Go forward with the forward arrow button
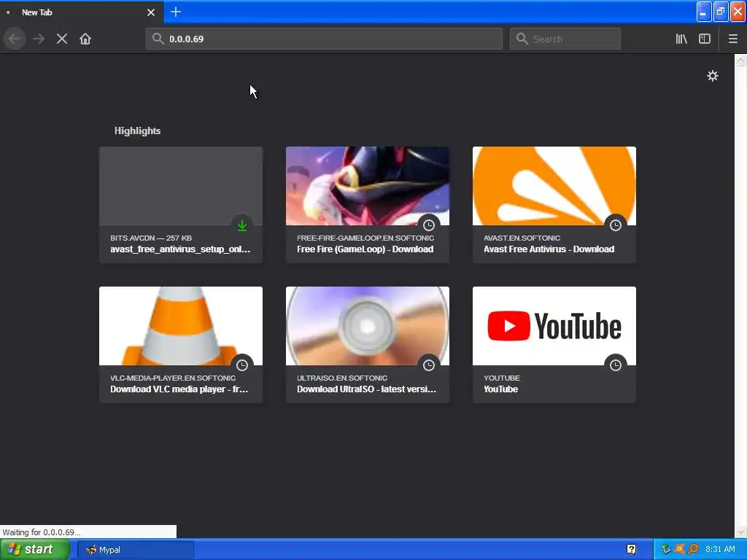The height and width of the screenshot is (560, 747). tap(39, 39)
